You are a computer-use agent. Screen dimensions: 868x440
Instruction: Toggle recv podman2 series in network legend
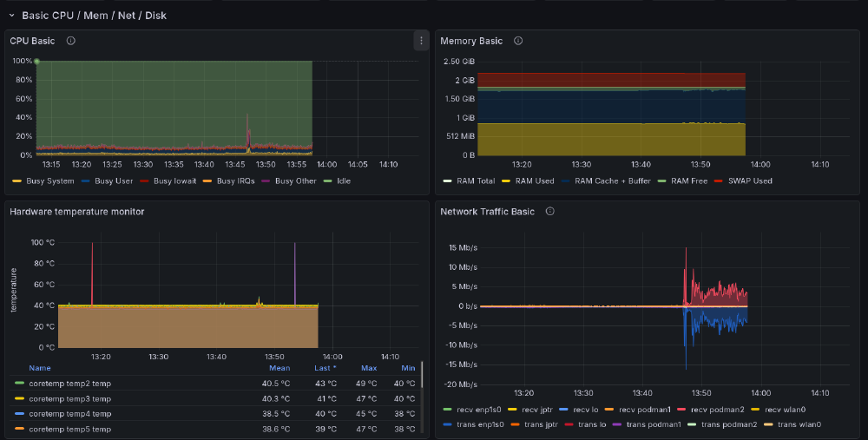click(712, 410)
